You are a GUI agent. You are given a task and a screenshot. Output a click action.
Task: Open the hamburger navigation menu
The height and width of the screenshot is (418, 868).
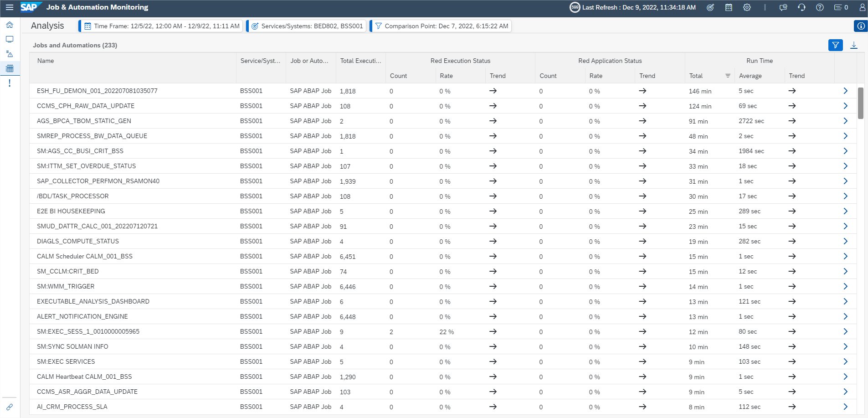[9, 7]
